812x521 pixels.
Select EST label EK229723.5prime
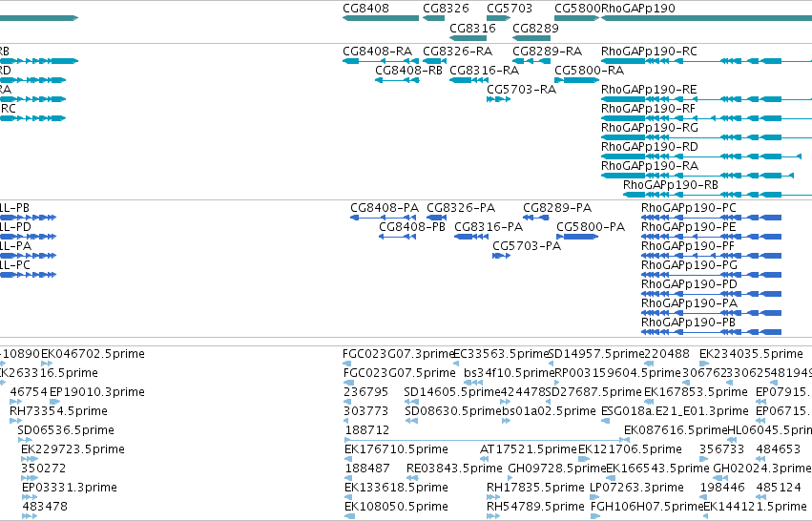(73, 450)
